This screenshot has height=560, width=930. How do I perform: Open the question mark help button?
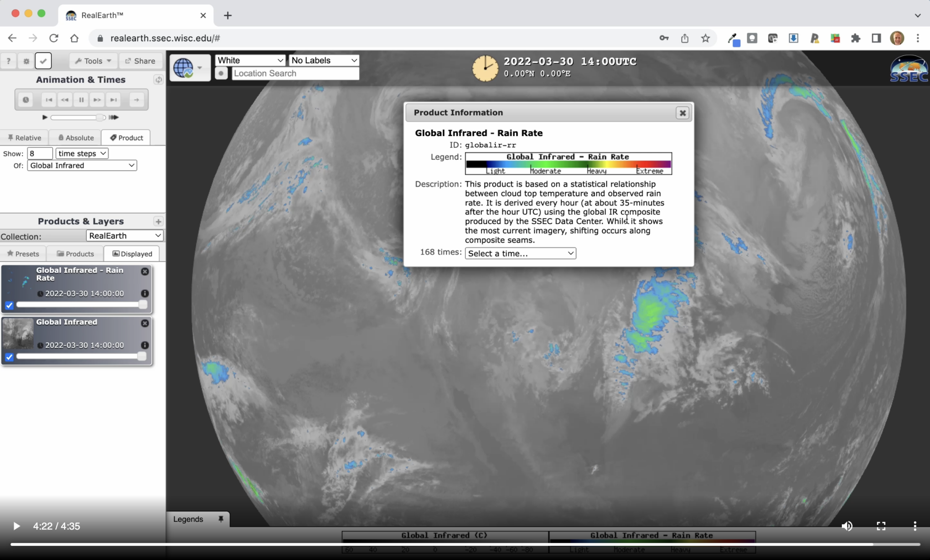coord(8,61)
